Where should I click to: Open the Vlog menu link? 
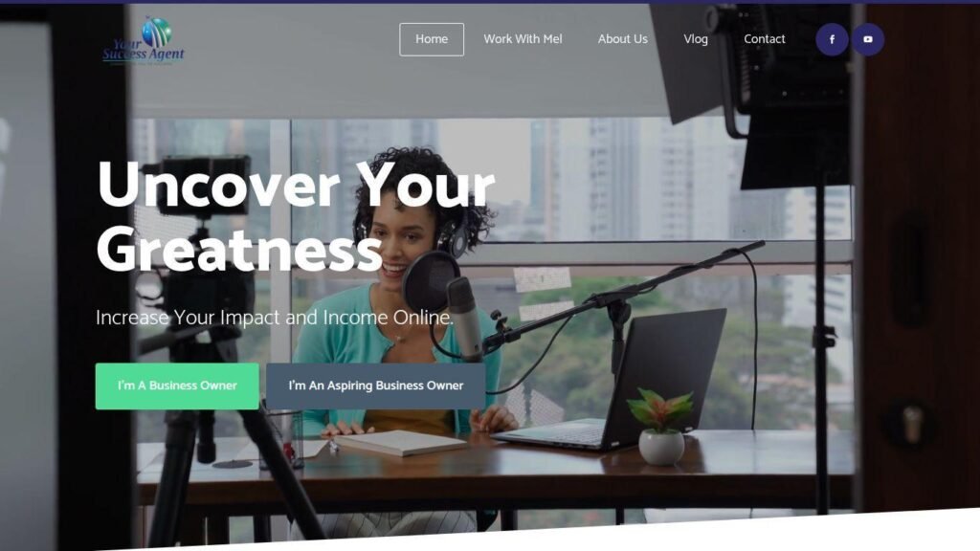click(x=696, y=39)
